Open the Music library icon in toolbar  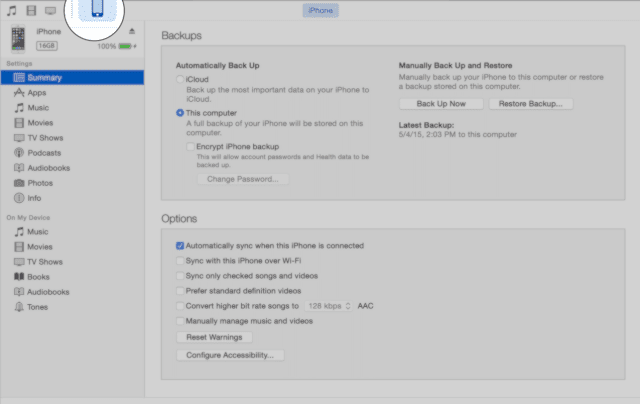(11, 10)
